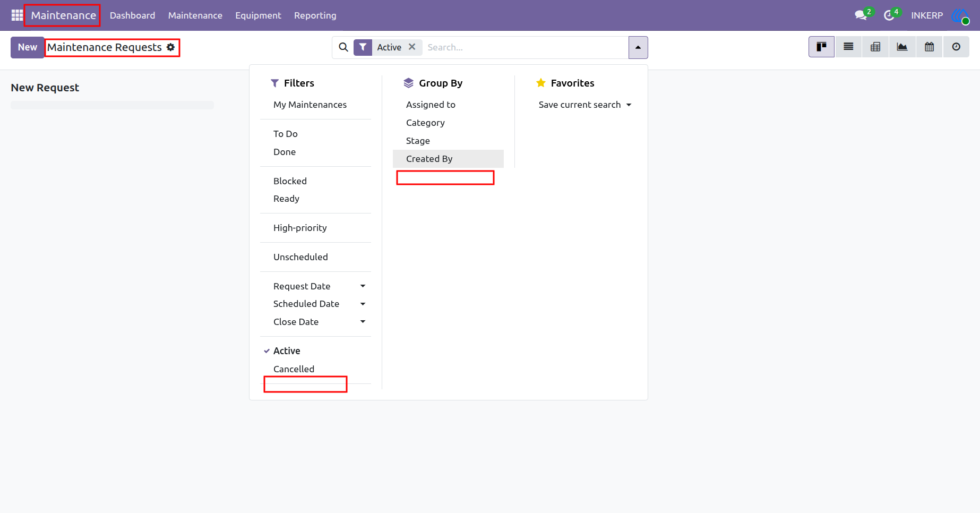Screen dimensions: 980x513
Task: Click the search magnifier icon
Action: coord(343,47)
